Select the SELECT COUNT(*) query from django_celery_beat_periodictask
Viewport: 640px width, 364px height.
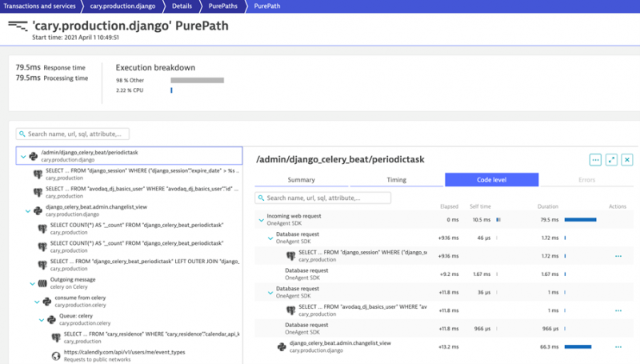coord(136,228)
